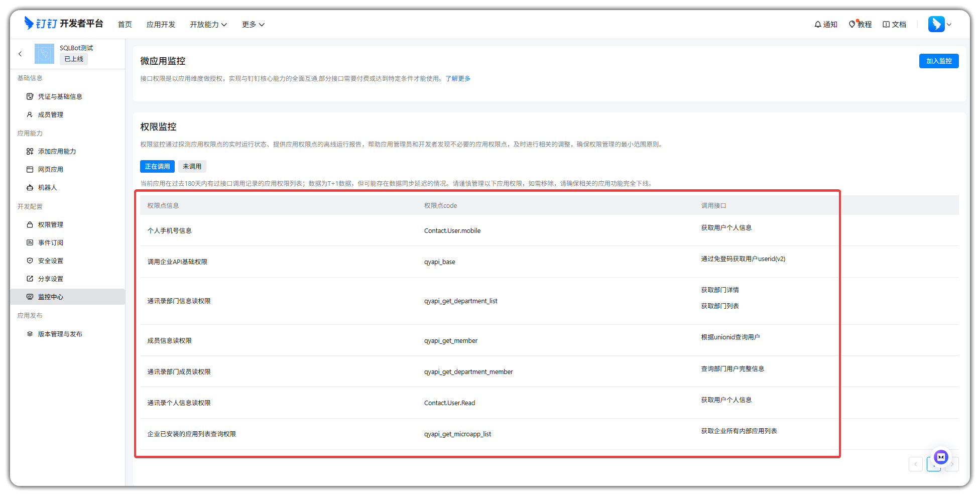Viewport: 980px width, 496px height.
Task: Click the 加入监控 button
Action: (938, 61)
